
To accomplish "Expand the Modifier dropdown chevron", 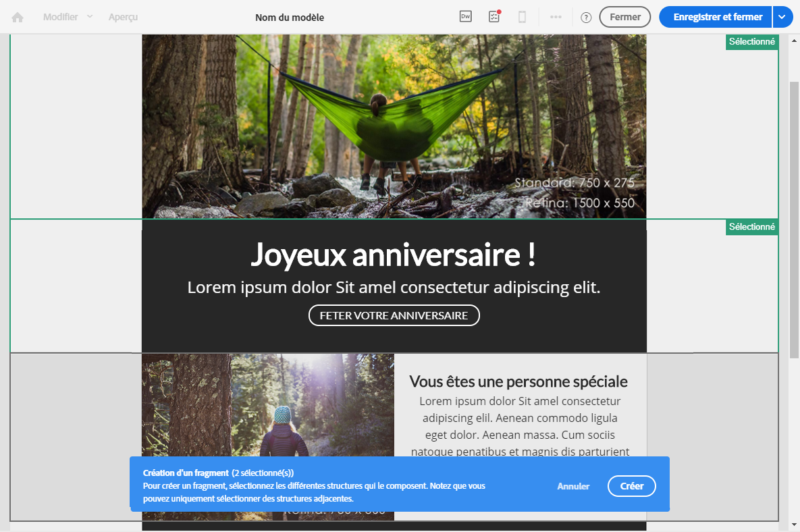I will [x=90, y=16].
